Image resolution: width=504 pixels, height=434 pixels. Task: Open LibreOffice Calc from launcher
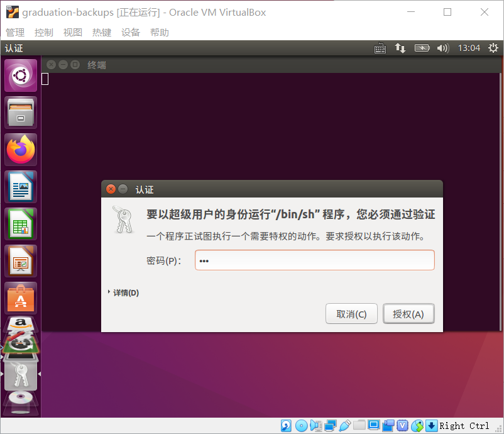coord(21,225)
